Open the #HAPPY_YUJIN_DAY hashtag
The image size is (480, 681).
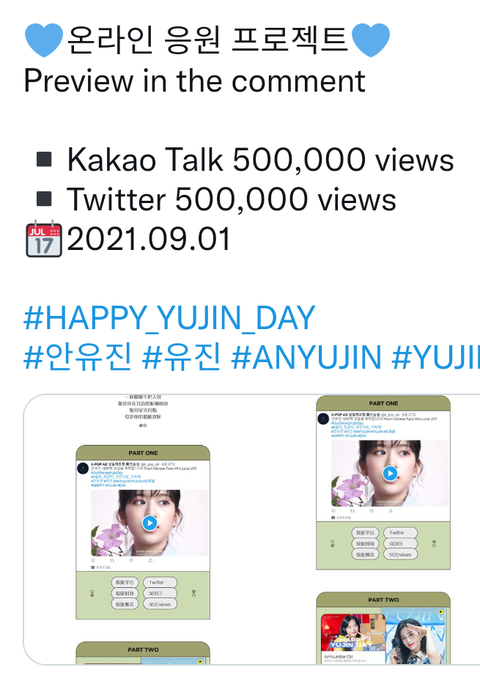(x=169, y=318)
